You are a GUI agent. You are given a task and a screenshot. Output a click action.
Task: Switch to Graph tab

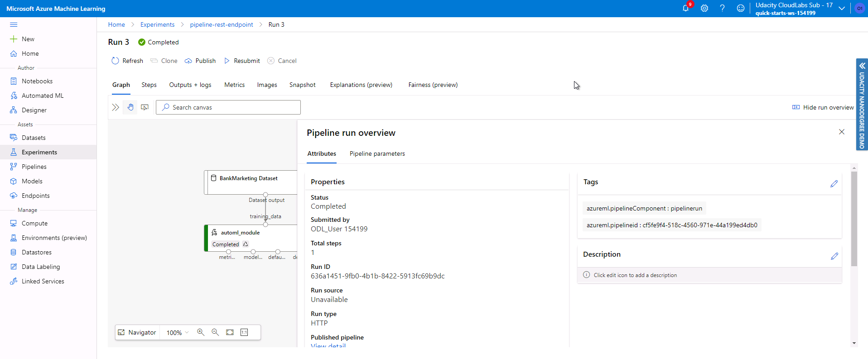(121, 85)
